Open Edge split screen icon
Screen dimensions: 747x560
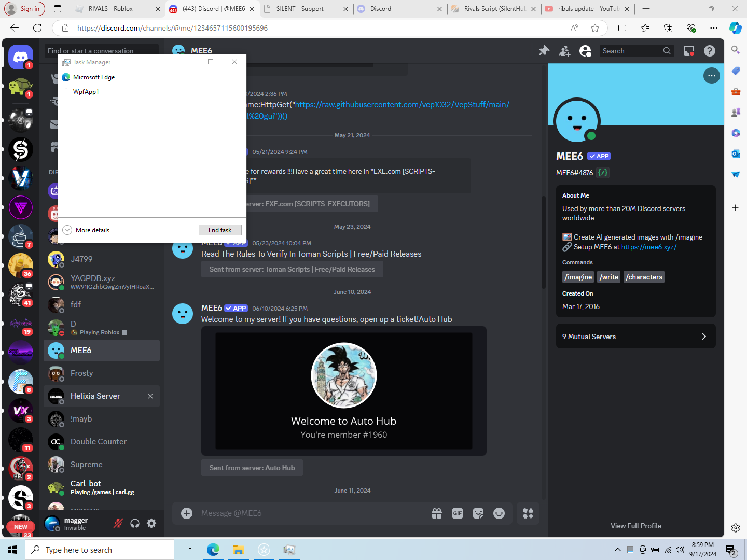pyautogui.click(x=622, y=28)
